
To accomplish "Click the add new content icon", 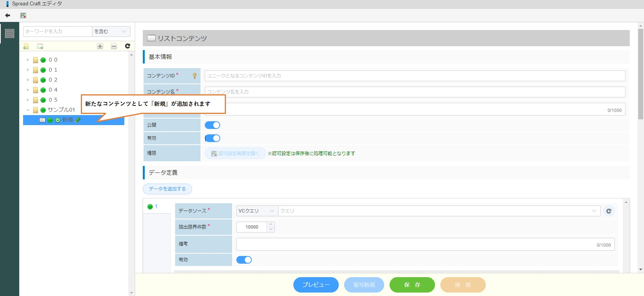I will (x=40, y=46).
